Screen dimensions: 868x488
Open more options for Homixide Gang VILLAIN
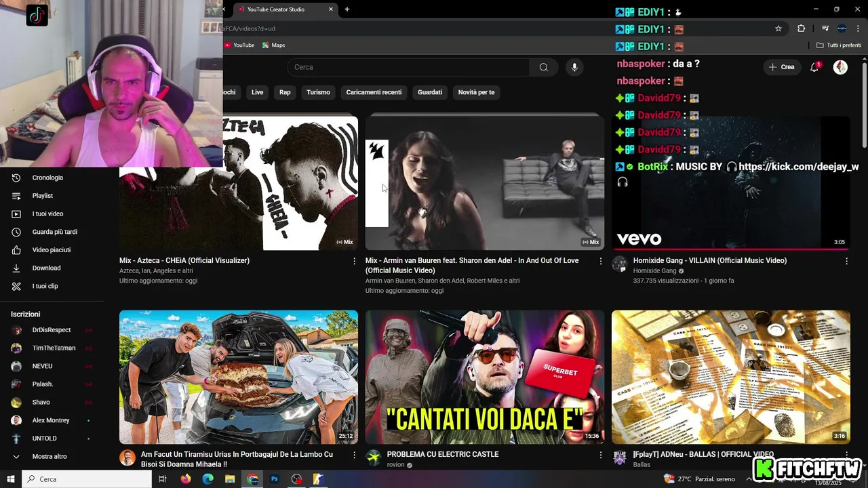[846, 261]
